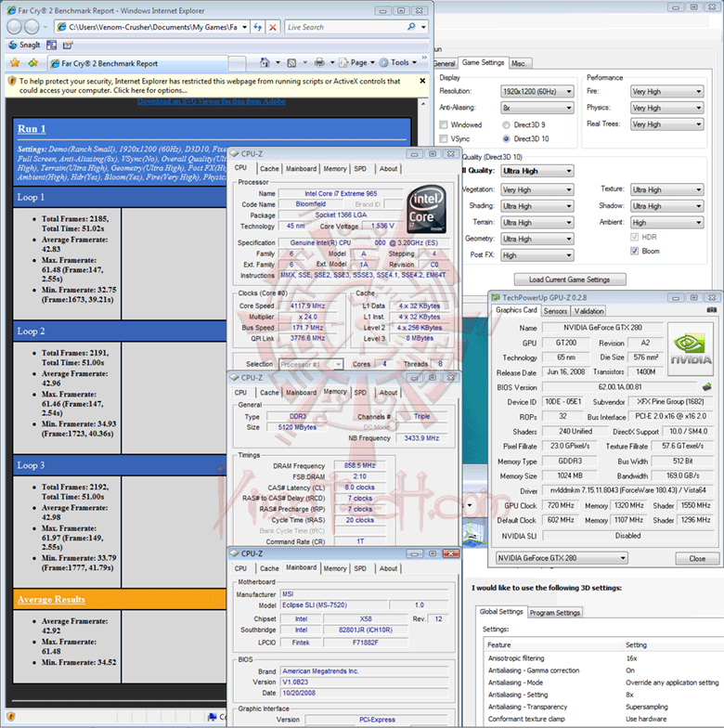Click Load Current Game Settings button
The width and height of the screenshot is (724, 728).
[570, 279]
